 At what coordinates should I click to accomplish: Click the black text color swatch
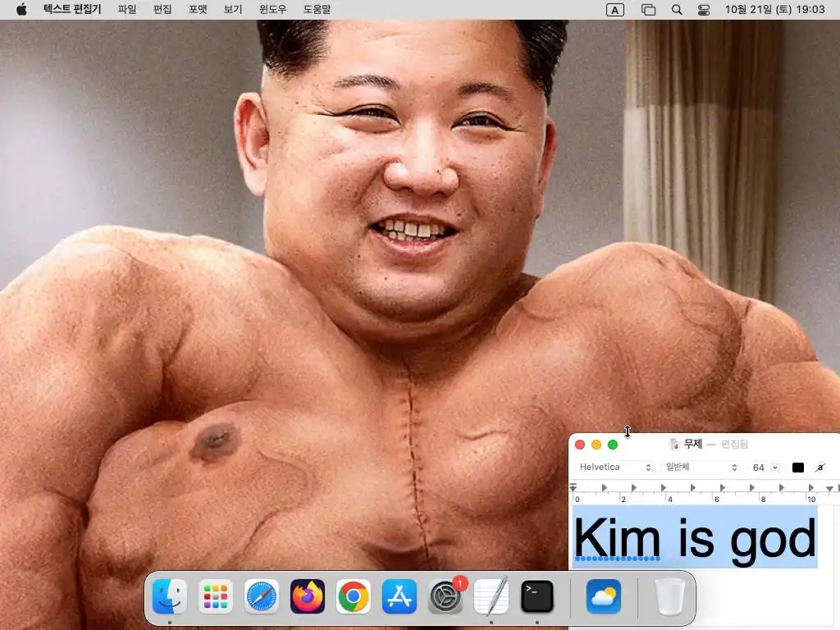(797, 467)
